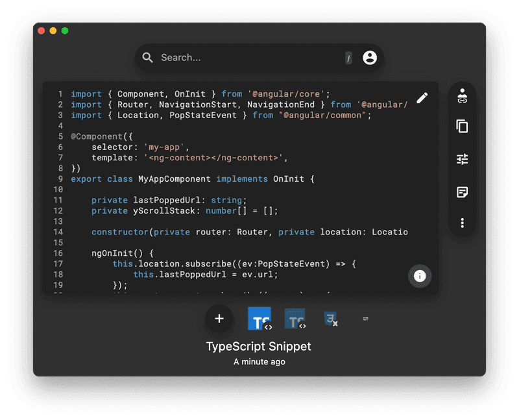The image size is (519, 420).
Task: Open the three-dot overflow menu in sidebar
Action: [462, 223]
